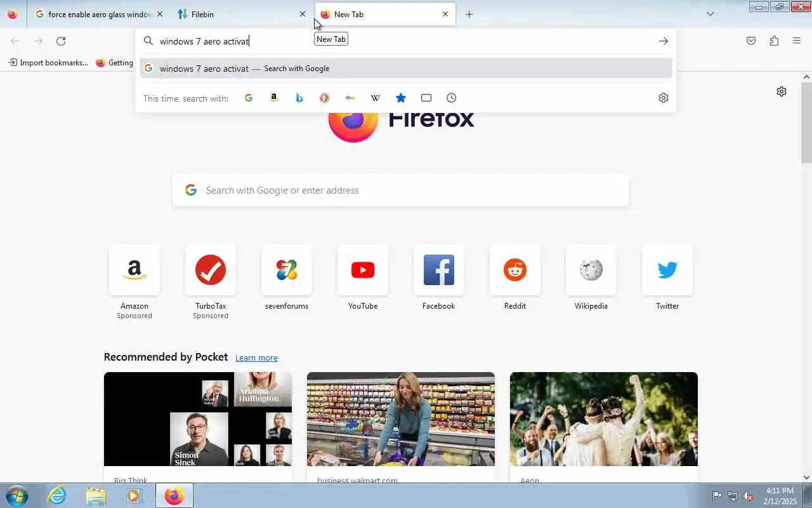
Task: Close the New Tab tab
Action: coord(445,14)
